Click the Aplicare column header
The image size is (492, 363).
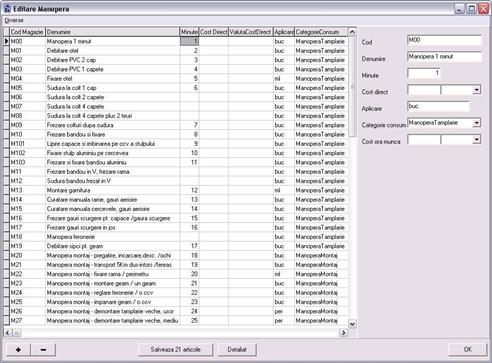tap(284, 32)
